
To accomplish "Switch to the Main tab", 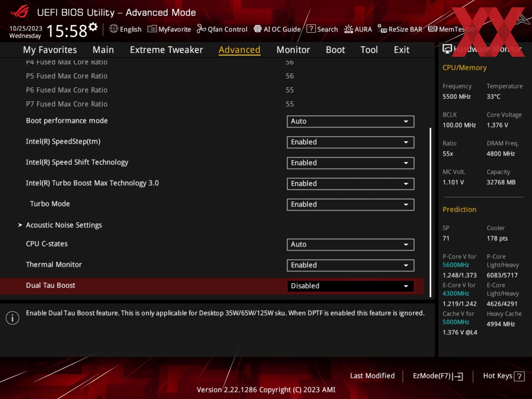I will pyautogui.click(x=103, y=50).
